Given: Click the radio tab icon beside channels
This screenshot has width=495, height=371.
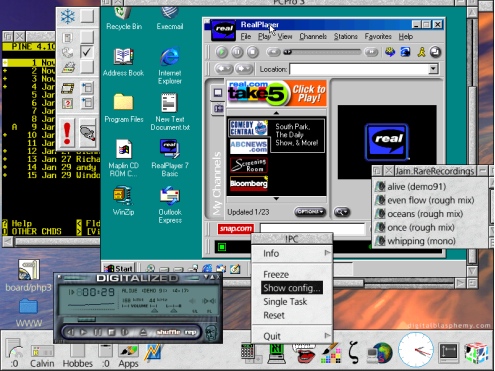Looking at the screenshot, I should coord(218,108).
